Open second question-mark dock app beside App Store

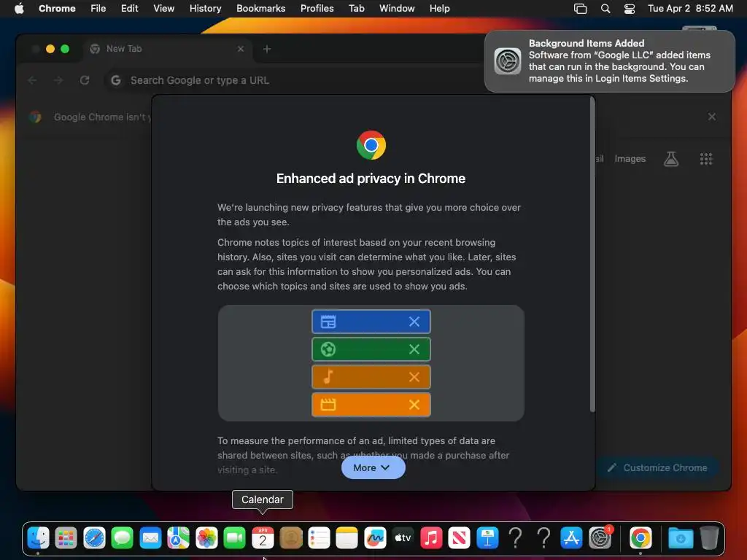point(543,538)
